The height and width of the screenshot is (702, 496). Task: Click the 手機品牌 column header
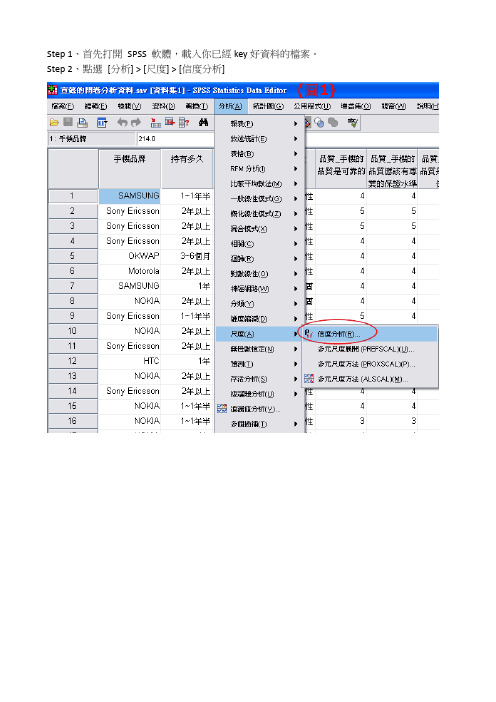pos(129,169)
